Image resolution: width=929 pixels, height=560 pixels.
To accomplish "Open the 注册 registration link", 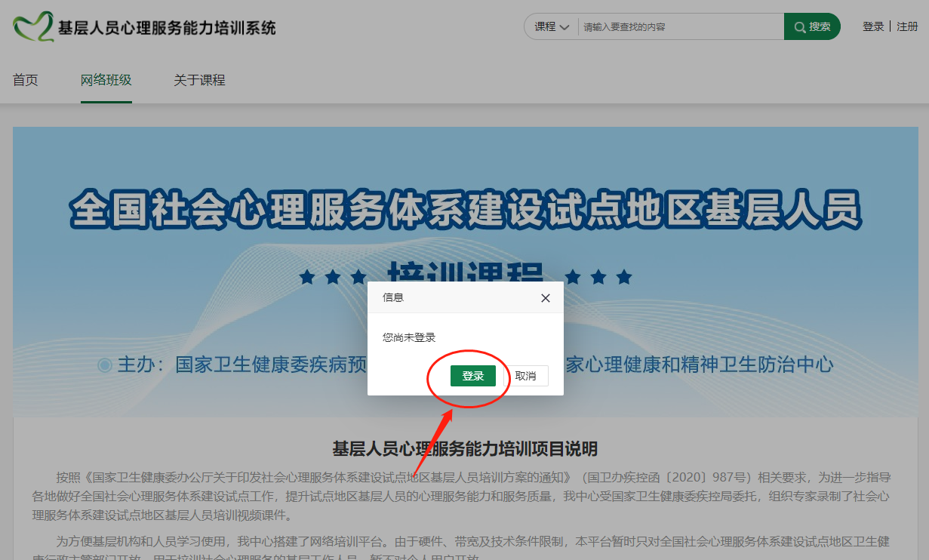I will (x=907, y=26).
